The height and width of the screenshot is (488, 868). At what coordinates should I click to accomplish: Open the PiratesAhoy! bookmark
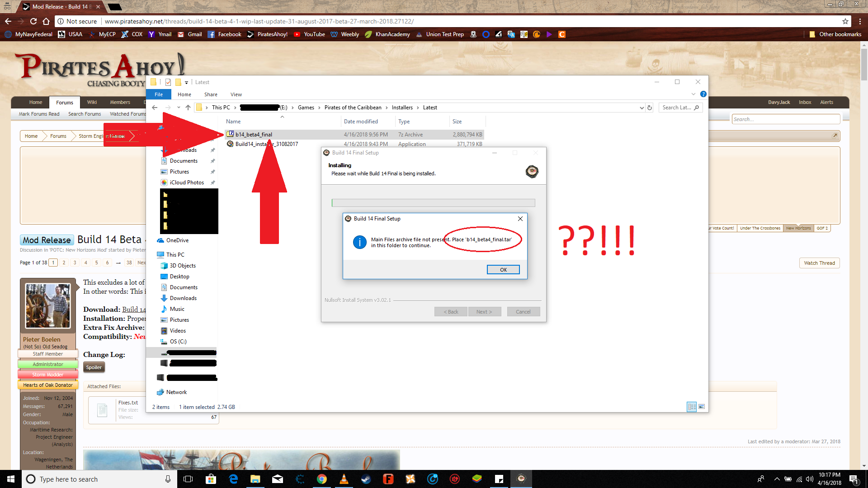pyautogui.click(x=267, y=34)
